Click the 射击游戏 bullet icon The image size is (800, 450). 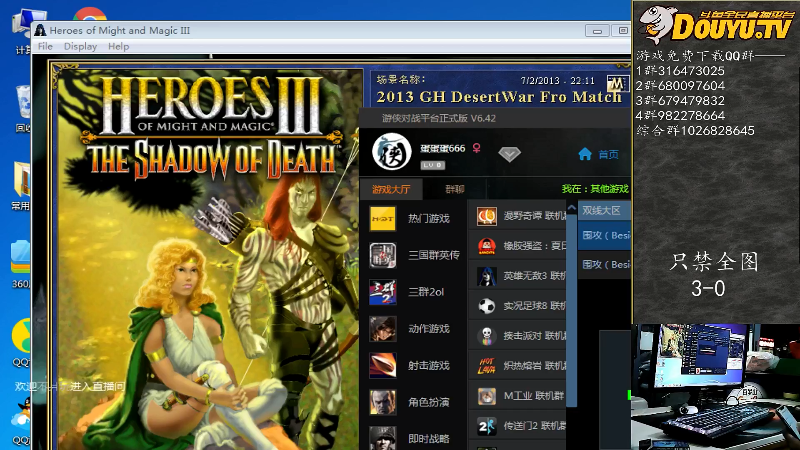[x=383, y=365]
